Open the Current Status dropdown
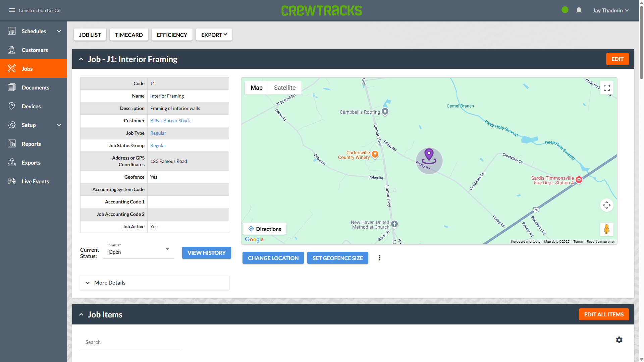This screenshot has width=644, height=362. coord(139,252)
